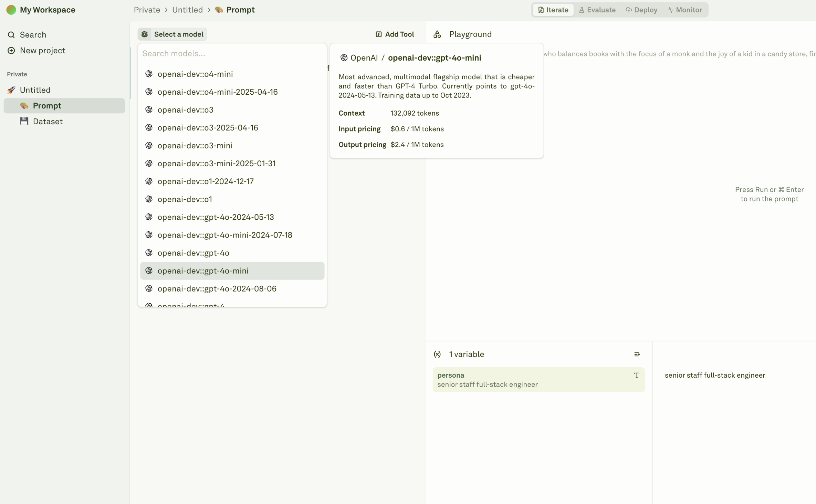Pick openai-dev::gpt-4o-2024-08-06 model option
This screenshot has width=816, height=504.
[217, 288]
